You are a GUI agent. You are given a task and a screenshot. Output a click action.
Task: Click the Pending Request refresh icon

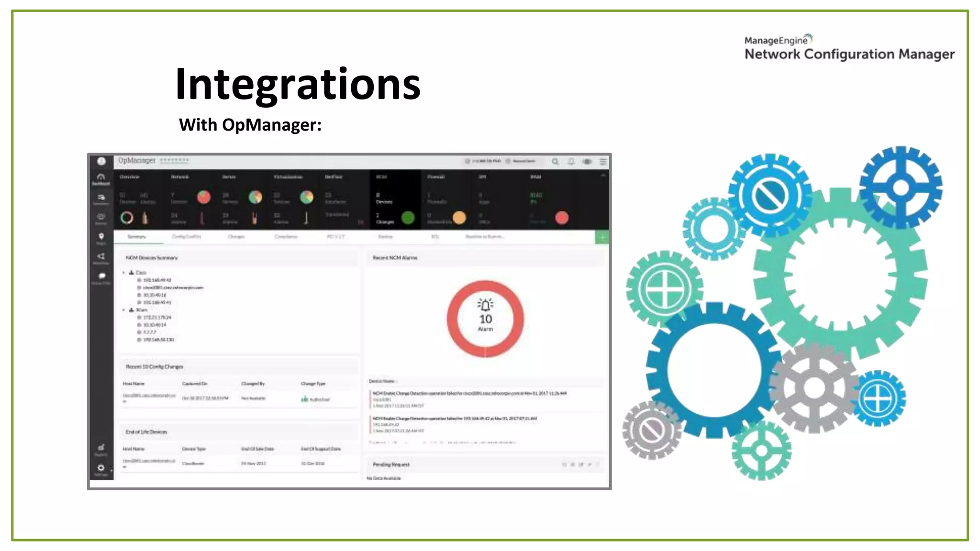564,464
